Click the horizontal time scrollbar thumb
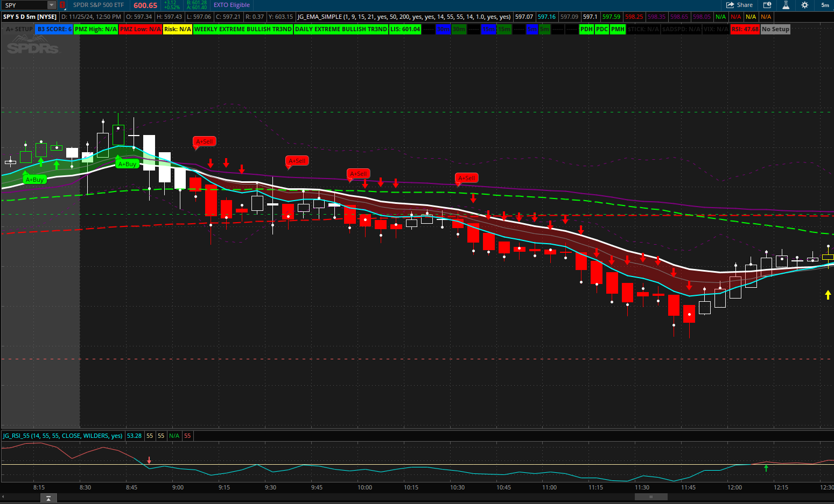This screenshot has width=834, height=504. point(651,497)
